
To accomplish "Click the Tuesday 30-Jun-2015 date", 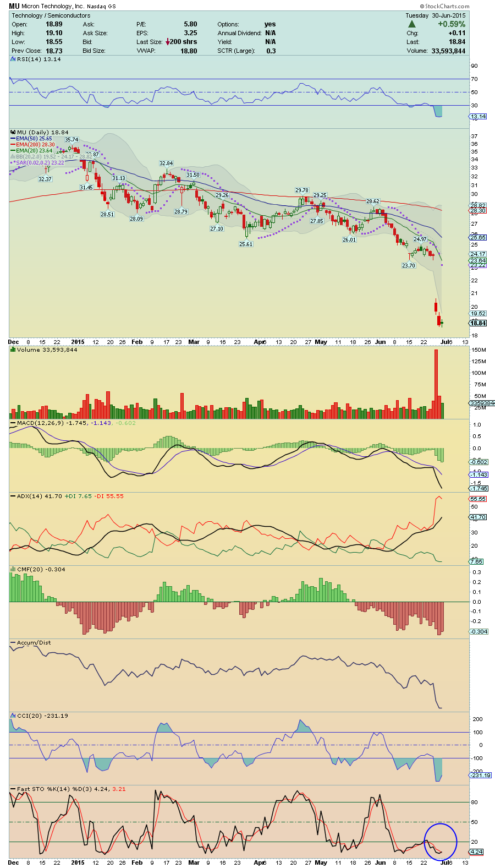I will coord(435,15).
